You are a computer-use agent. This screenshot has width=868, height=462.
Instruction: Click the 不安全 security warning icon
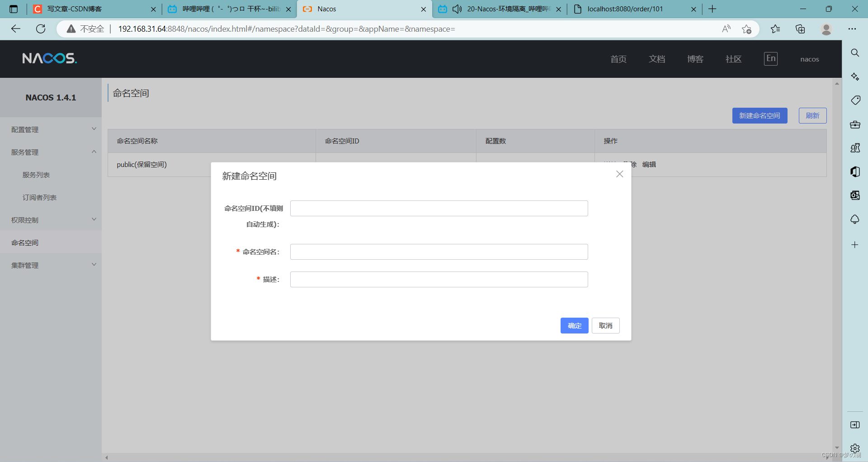tap(71, 29)
